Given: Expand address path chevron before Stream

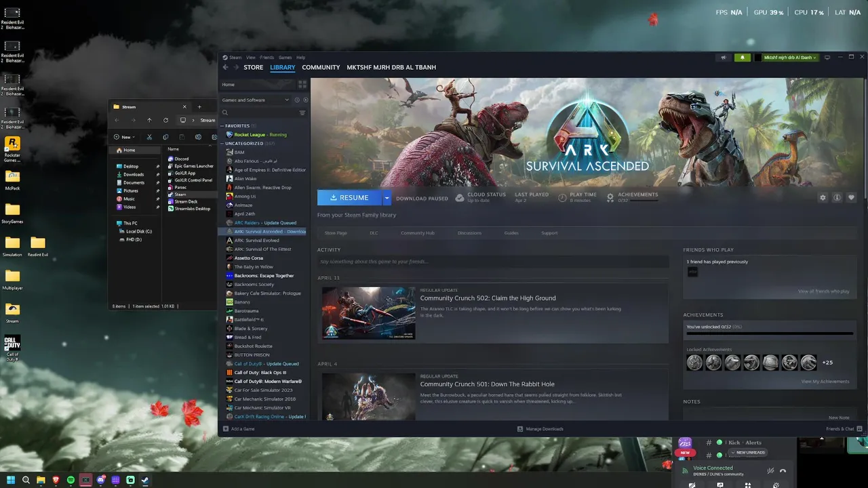Looking at the screenshot, I should 194,120.
